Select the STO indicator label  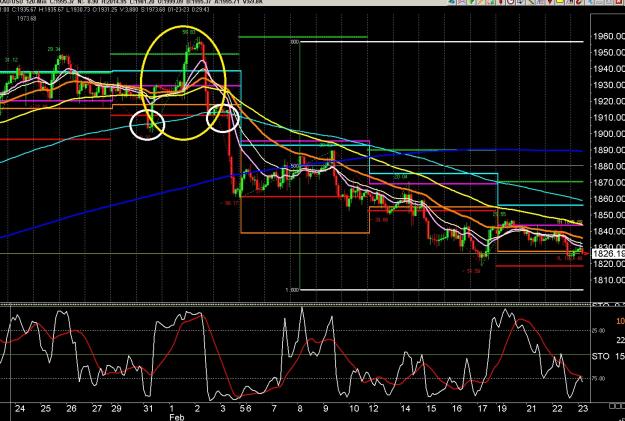point(601,356)
